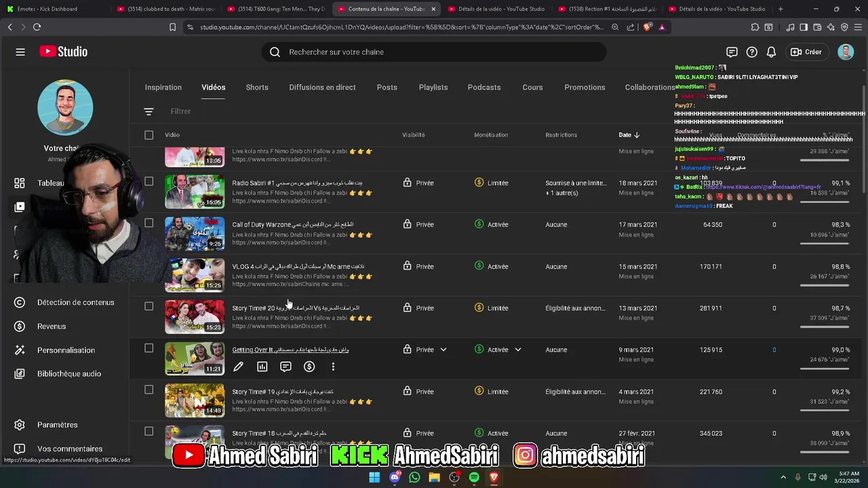Tick the select-all videos checkbox in header
This screenshot has width=868, height=488.
pos(149,135)
